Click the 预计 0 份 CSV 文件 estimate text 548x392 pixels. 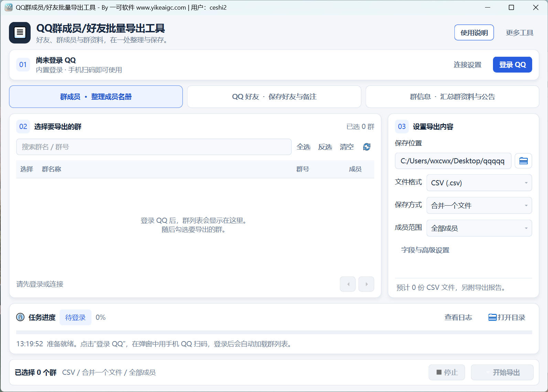click(451, 287)
